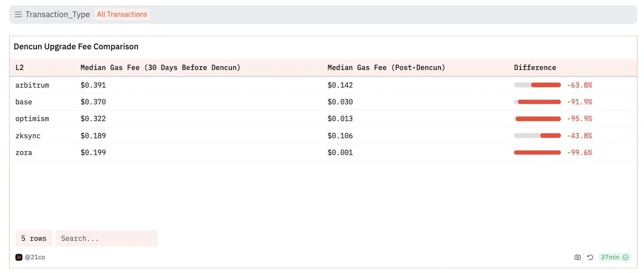Open the Transaction_Type filter list icon
This screenshot has height=273, width=644.
18,15
